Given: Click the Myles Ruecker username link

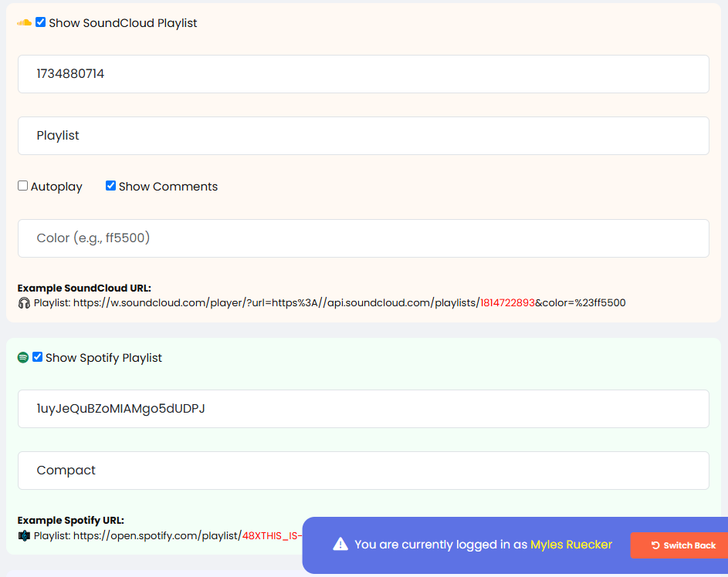Looking at the screenshot, I should point(571,545).
